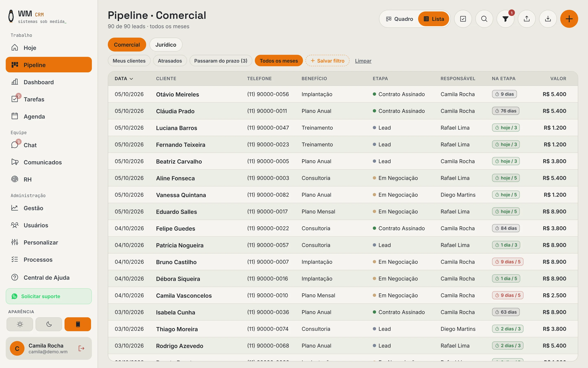Open the team Chat
This screenshot has height=368, width=588.
click(49, 145)
